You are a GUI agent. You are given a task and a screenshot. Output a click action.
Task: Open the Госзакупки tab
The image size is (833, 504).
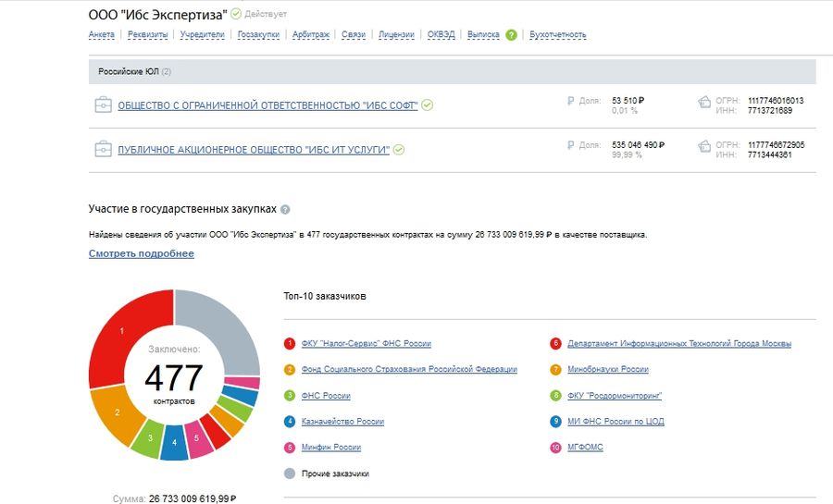[x=259, y=34]
